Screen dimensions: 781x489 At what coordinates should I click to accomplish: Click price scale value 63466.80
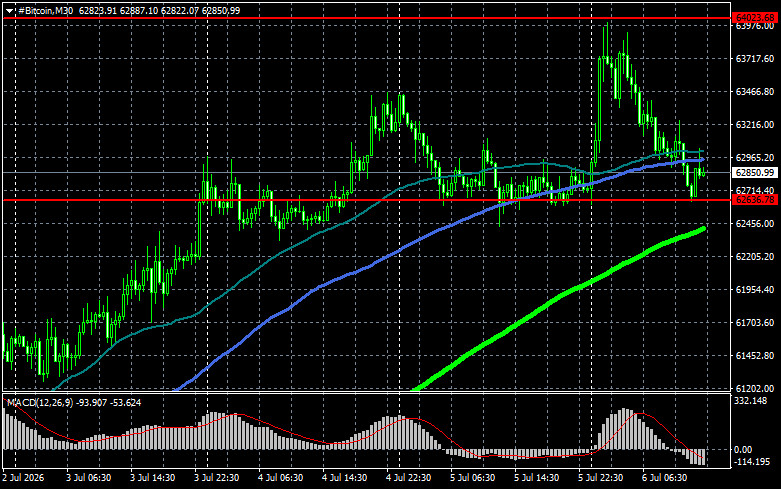[x=755, y=92]
